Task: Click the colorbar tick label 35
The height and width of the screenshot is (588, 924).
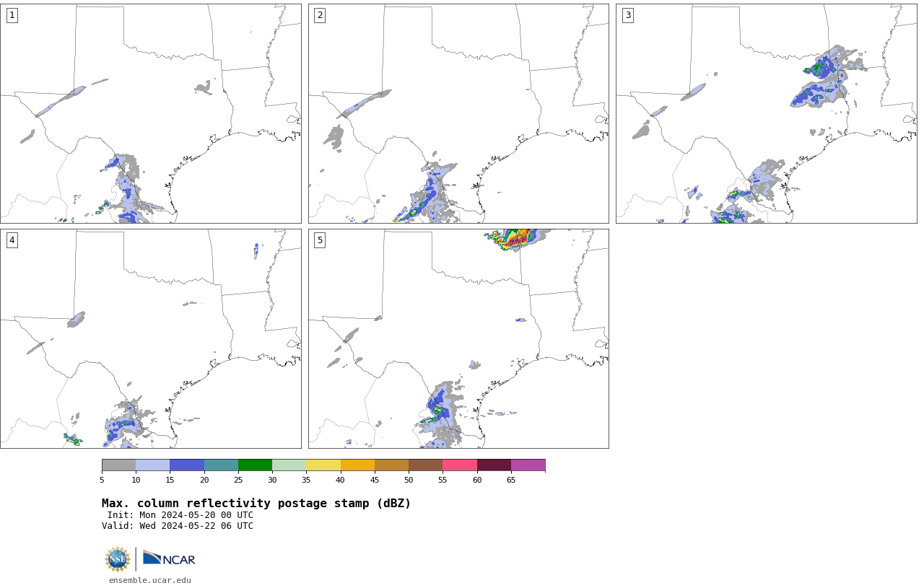Action: pyautogui.click(x=306, y=480)
